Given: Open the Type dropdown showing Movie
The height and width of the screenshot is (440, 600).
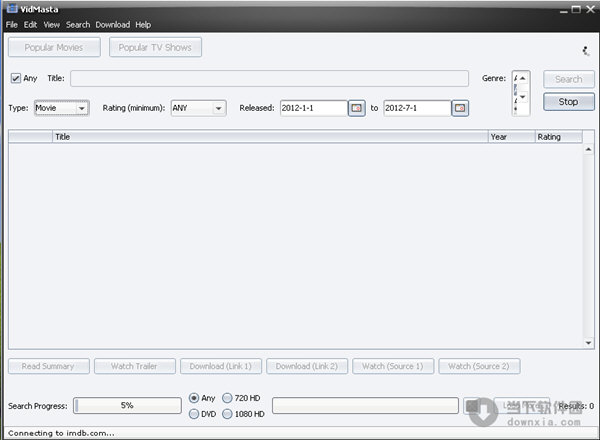Looking at the screenshot, I should point(62,108).
